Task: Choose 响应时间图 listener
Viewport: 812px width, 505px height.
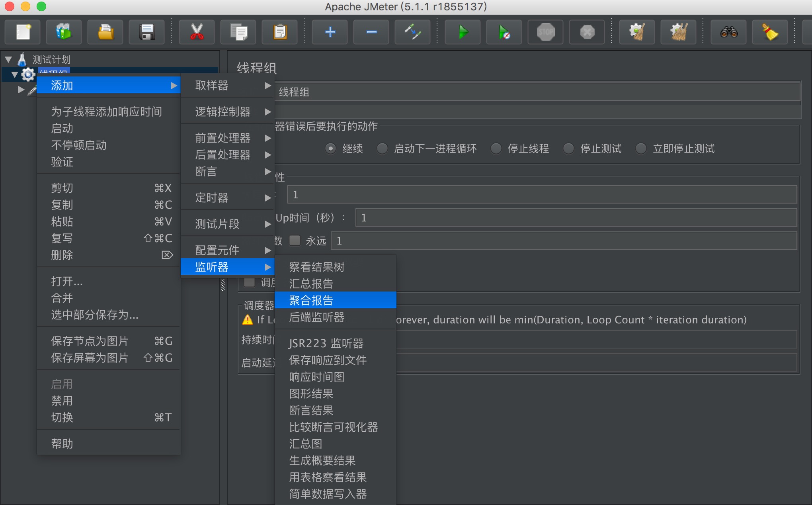Action: coord(336,377)
